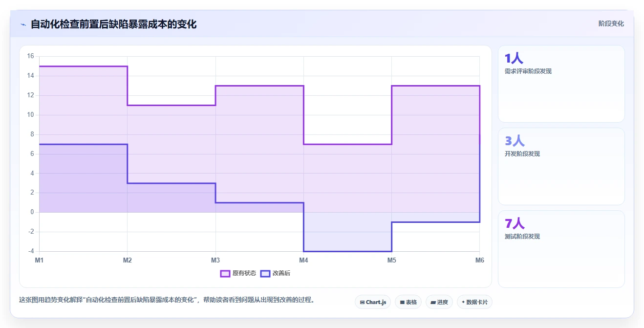Viewport: 644px width, 328px height.
Task: Click the chart title 自动化检查前置后缺陷暴露成本的变化
Action: coord(113,24)
